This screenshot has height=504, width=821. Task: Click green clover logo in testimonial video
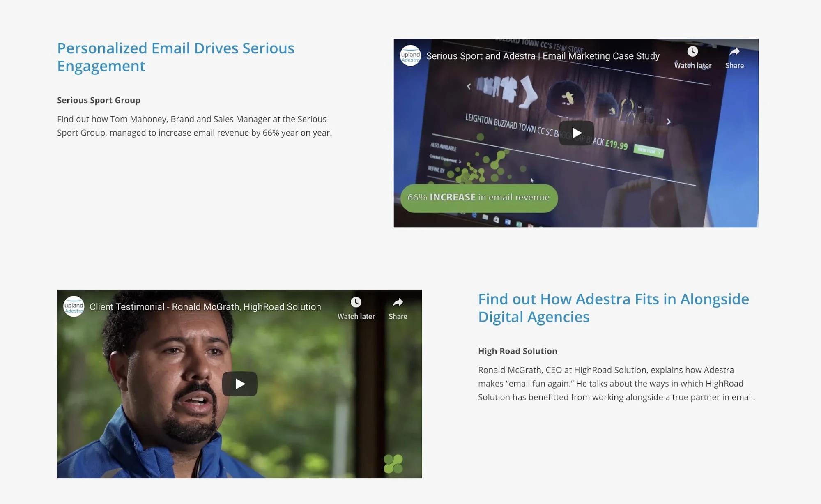[393, 464]
